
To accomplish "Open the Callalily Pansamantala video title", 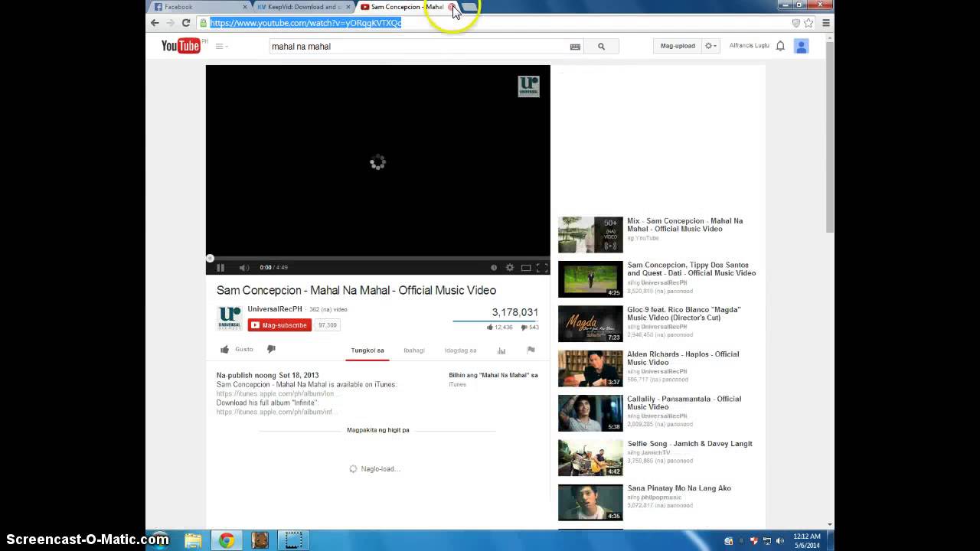I will tap(684, 403).
